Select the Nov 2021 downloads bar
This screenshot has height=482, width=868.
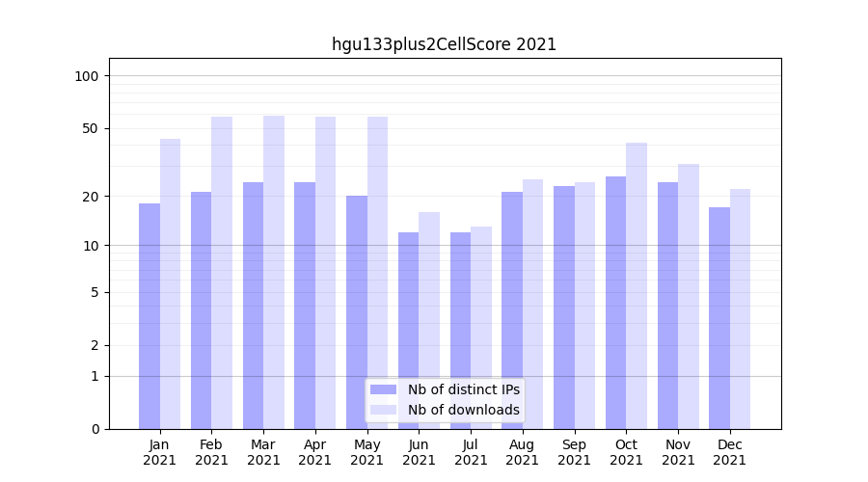coord(689,297)
